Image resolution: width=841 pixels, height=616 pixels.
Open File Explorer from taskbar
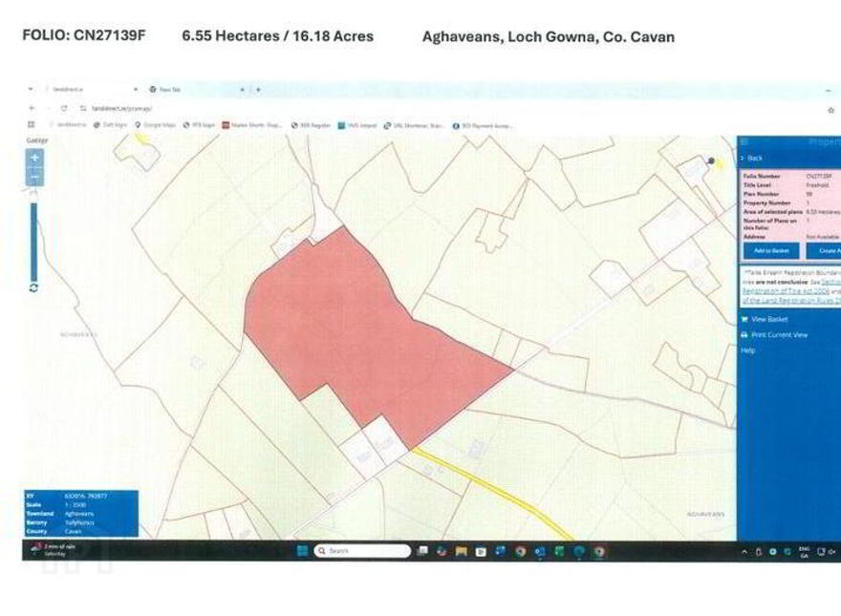(x=461, y=551)
